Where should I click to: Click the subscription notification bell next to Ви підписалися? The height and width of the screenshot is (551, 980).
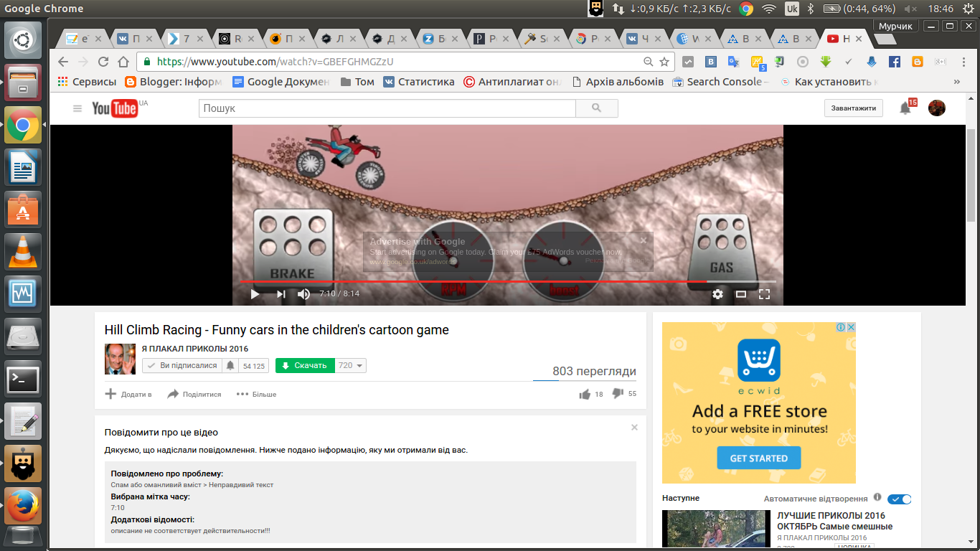[230, 366]
